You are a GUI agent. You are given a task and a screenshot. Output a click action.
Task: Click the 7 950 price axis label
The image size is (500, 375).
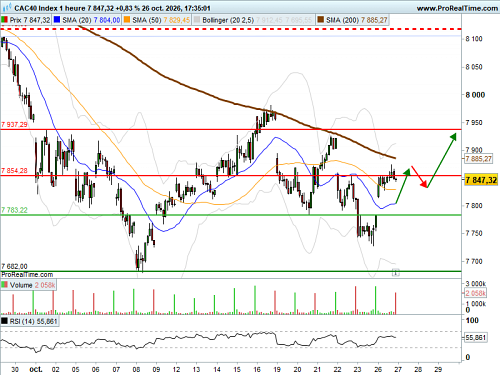[474, 123]
